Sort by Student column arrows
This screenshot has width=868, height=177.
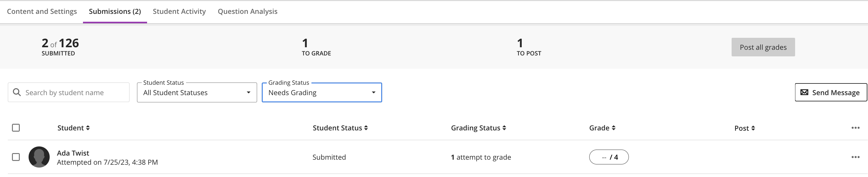[x=88, y=128]
